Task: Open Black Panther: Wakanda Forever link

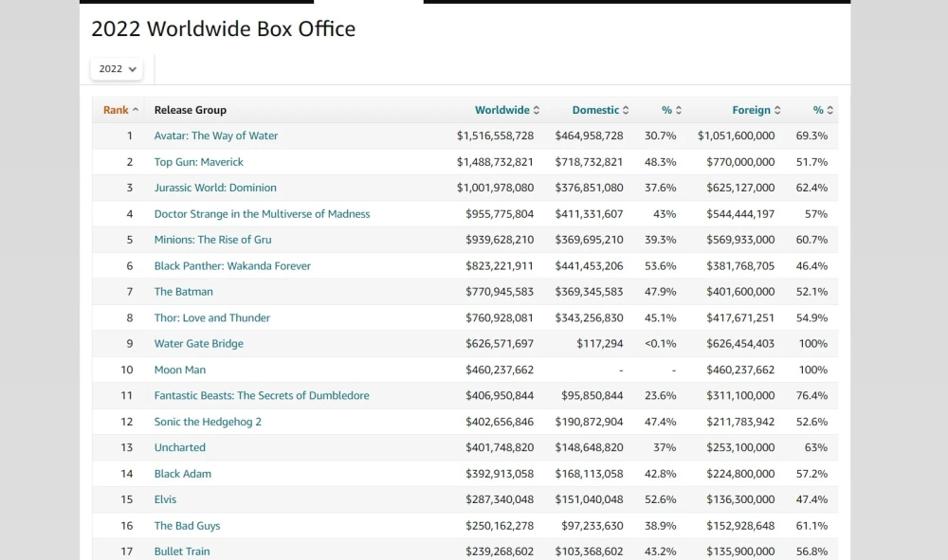Action: pos(232,266)
